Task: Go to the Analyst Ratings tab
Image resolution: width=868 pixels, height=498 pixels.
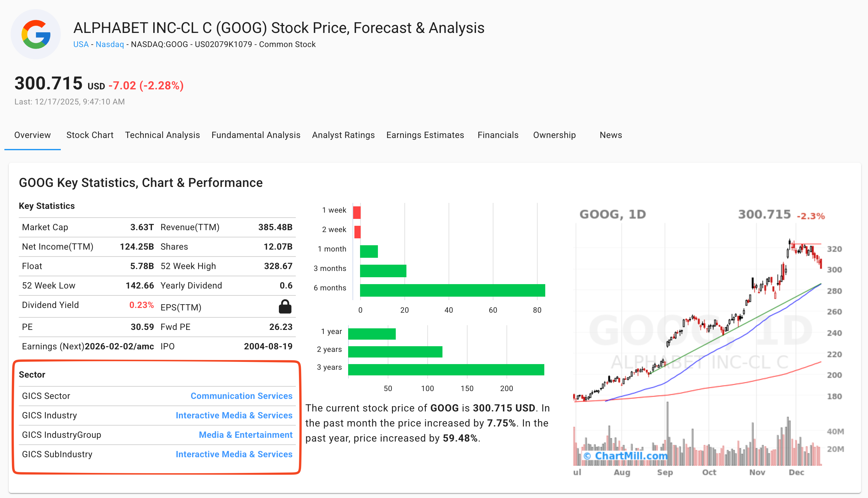Action: (343, 135)
